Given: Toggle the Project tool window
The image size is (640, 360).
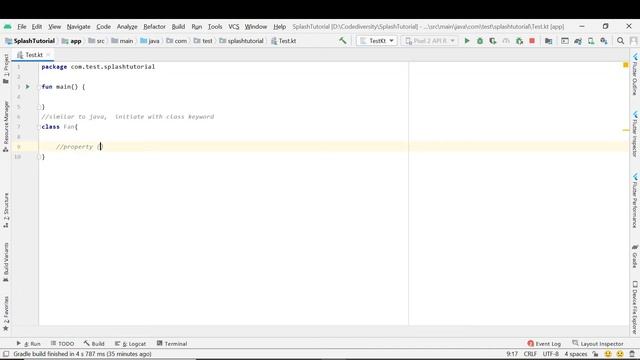Looking at the screenshot, I should coord(6,69).
